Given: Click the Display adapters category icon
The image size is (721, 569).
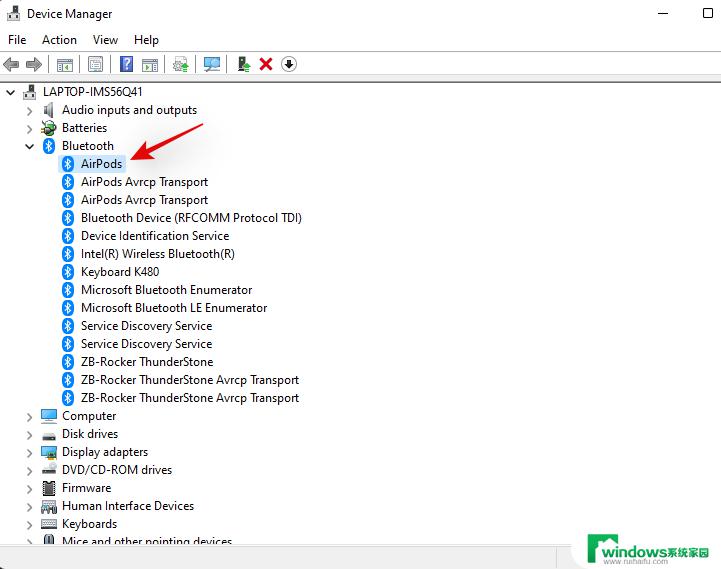Looking at the screenshot, I should coord(49,452).
